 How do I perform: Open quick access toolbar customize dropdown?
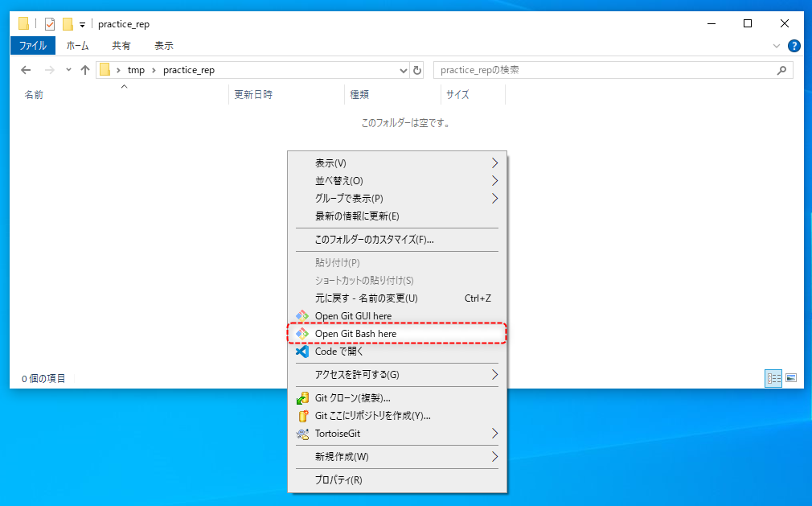[82, 24]
